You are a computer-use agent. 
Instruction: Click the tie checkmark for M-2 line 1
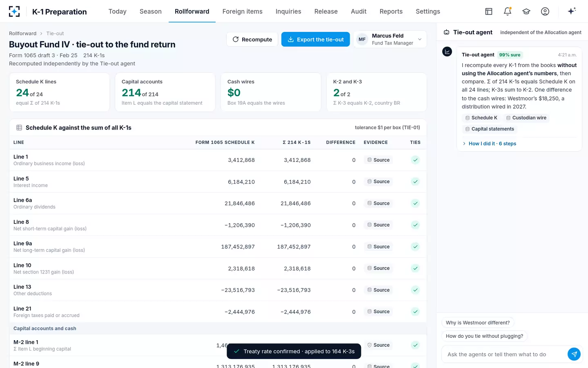pyautogui.click(x=415, y=345)
